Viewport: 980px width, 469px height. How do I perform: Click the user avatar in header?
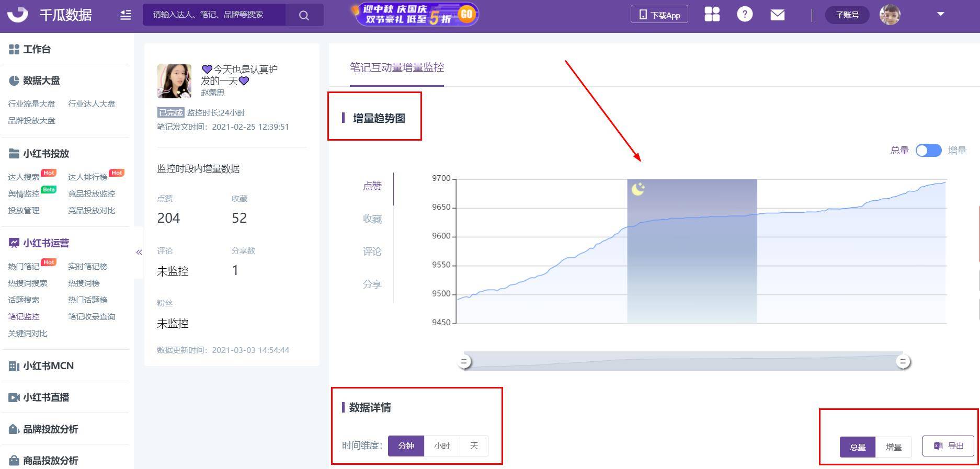point(889,15)
